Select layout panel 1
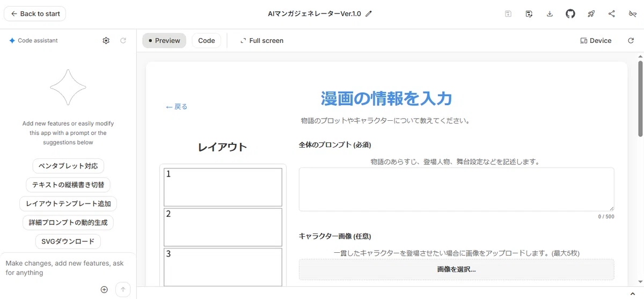Screen dimensions: 644x299 click(223, 187)
